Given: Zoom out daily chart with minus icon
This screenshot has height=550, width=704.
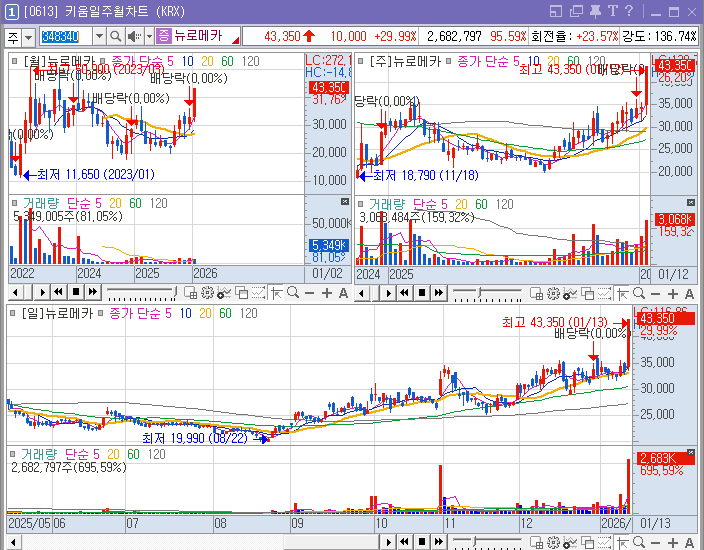Looking at the screenshot, I should [656, 543].
